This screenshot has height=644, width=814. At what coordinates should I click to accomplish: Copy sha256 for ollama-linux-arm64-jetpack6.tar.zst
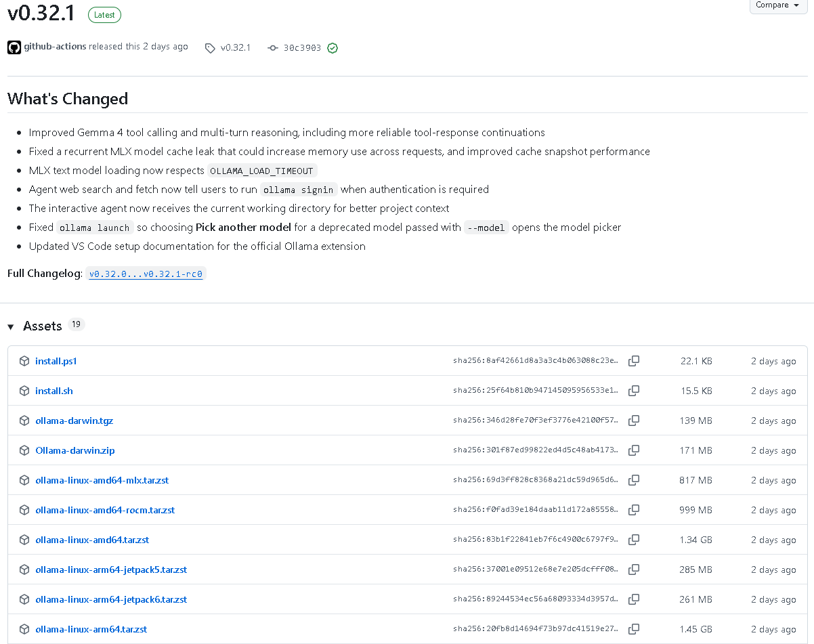(x=634, y=599)
